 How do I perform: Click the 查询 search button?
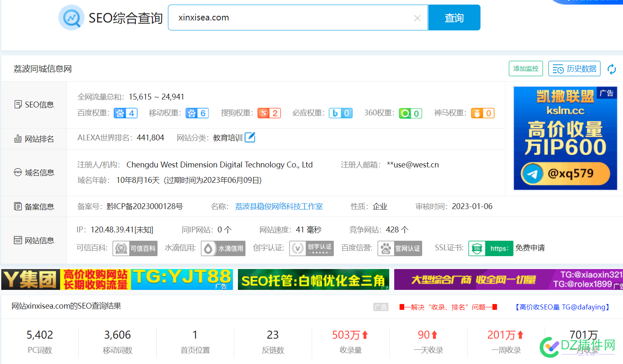[454, 17]
